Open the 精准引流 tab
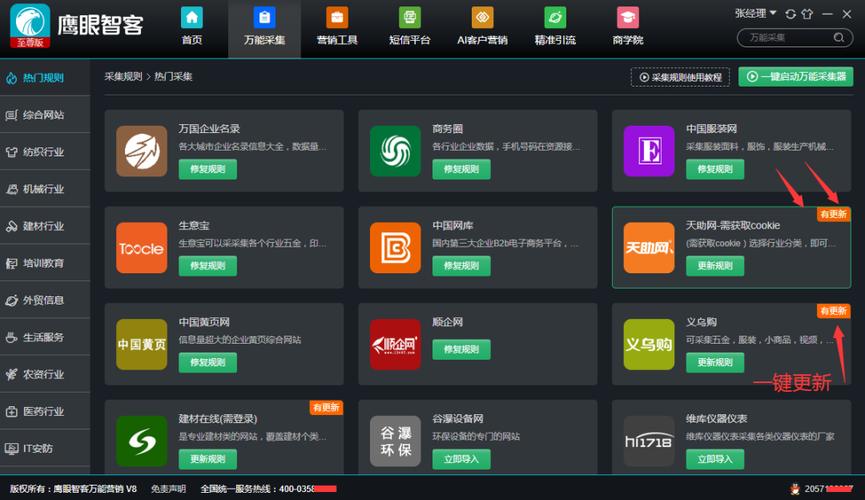Image resolution: width=865 pixels, height=500 pixels. tap(555, 26)
